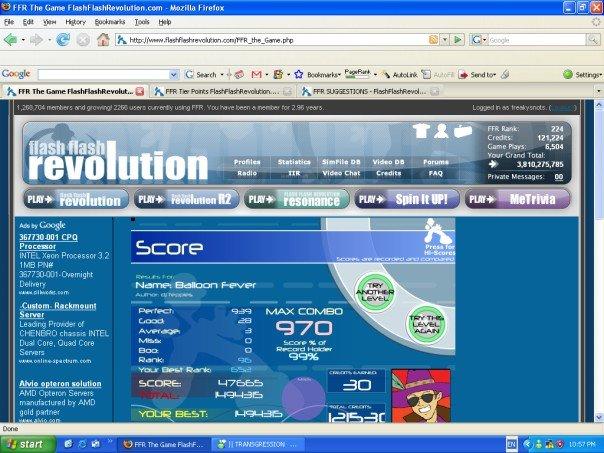The height and width of the screenshot is (453, 604).
Task: Open the Tools menu
Action: (142, 22)
